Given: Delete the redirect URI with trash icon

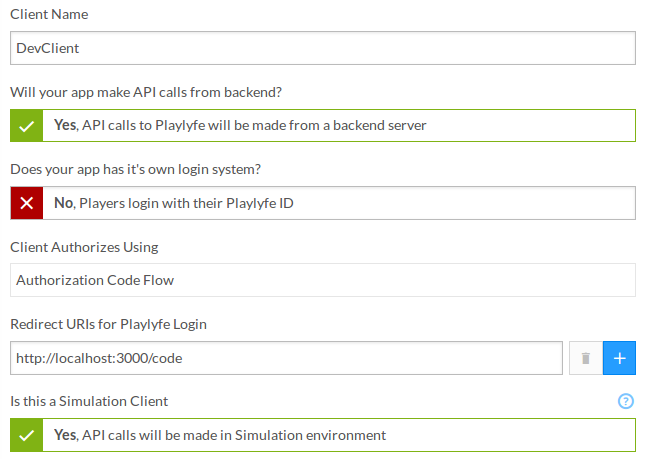Looking at the screenshot, I should coord(585,358).
